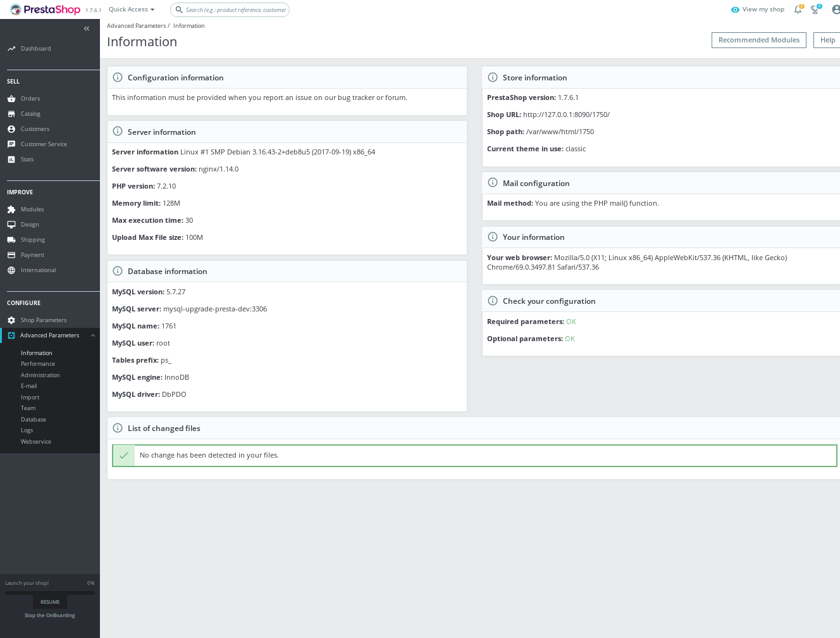Click info icon of Configuration information

pyautogui.click(x=118, y=77)
